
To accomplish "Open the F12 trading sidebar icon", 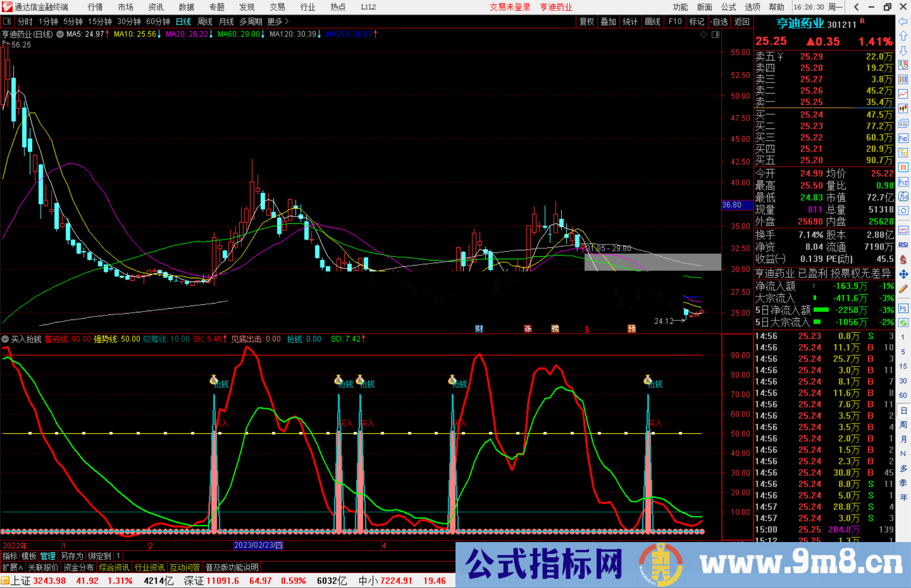I will click(x=903, y=182).
